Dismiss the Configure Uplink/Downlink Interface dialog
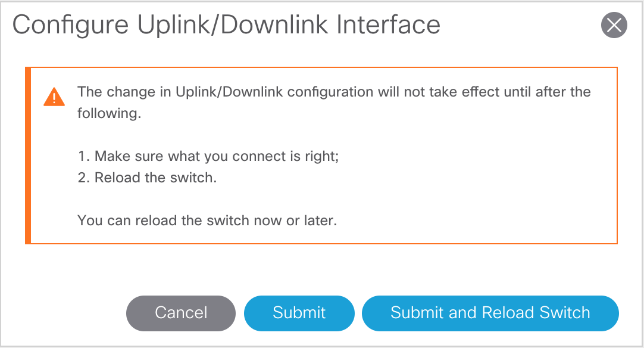644x348 pixels. 614,25
